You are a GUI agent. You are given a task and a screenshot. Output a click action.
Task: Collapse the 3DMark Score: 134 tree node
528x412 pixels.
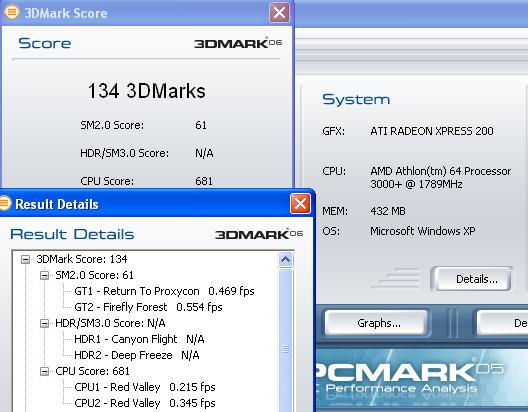pyautogui.click(x=25, y=259)
